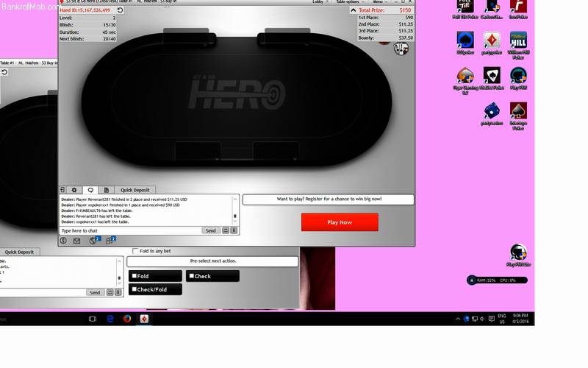Open the volume control in system tray
The height and width of the screenshot is (368, 588).
point(482,319)
